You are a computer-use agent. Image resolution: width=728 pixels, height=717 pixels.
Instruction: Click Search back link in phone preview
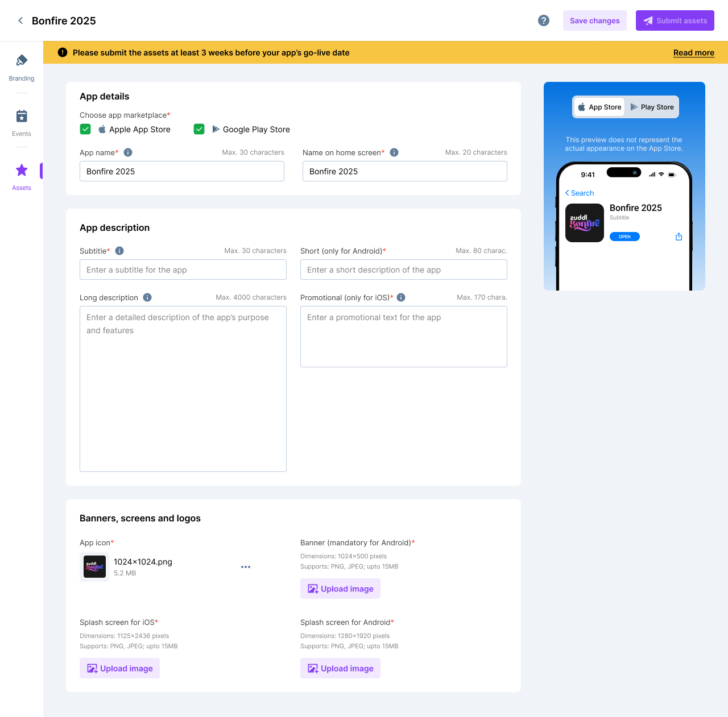click(579, 193)
